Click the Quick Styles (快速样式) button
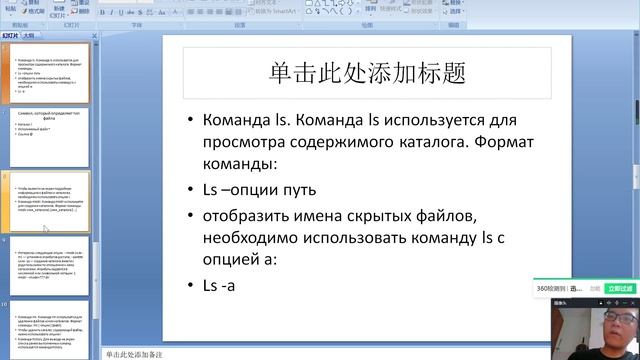640x360 pixels. 391,7
